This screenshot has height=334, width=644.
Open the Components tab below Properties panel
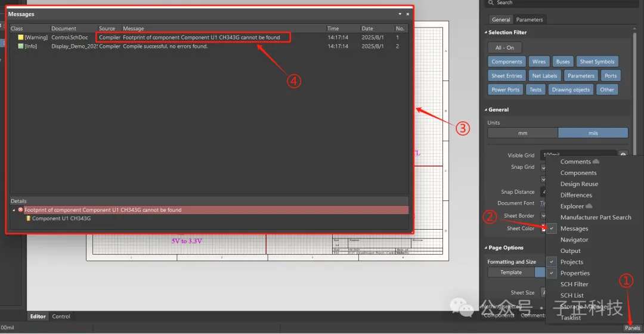click(499, 316)
